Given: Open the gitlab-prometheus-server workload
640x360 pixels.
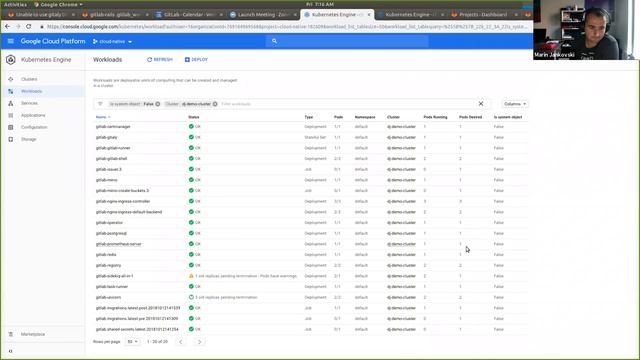Looking at the screenshot, I should (x=118, y=244).
